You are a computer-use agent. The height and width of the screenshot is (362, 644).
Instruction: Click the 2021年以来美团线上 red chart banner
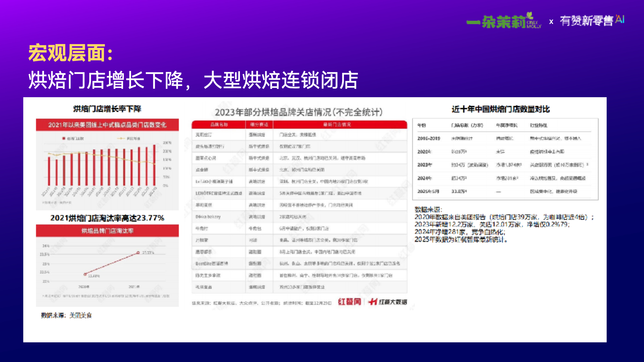click(x=107, y=125)
